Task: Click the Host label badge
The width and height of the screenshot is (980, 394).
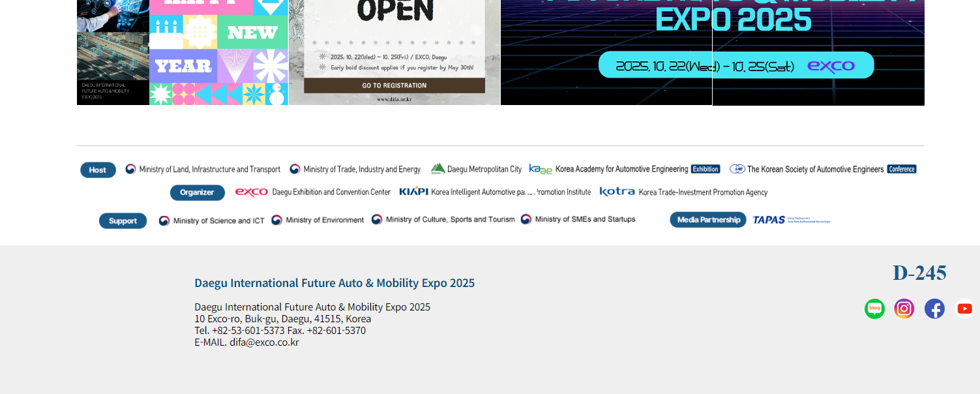Action: (98, 170)
